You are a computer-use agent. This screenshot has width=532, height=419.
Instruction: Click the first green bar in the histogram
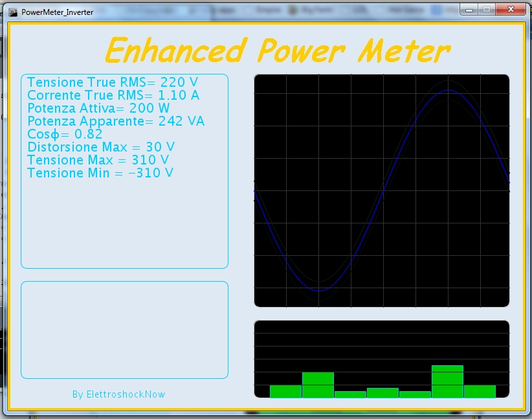pyautogui.click(x=285, y=391)
